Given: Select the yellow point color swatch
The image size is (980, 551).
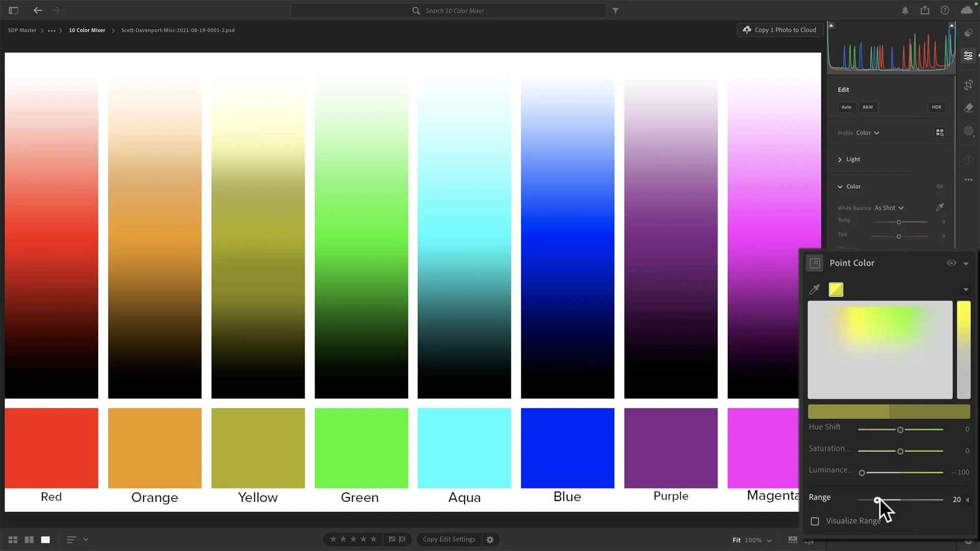Looking at the screenshot, I should (x=836, y=289).
